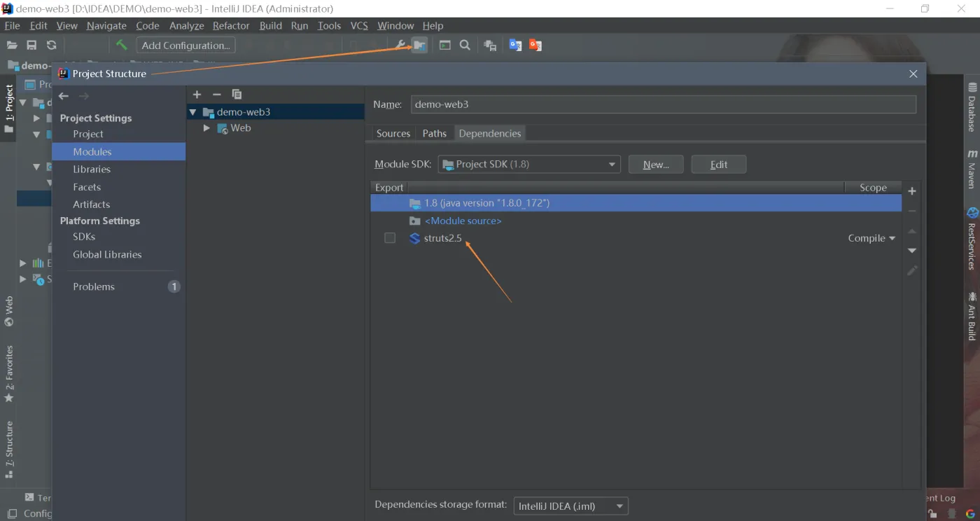Open the Dependencies storage format dropdown
This screenshot has width=980, height=521.
pyautogui.click(x=571, y=506)
